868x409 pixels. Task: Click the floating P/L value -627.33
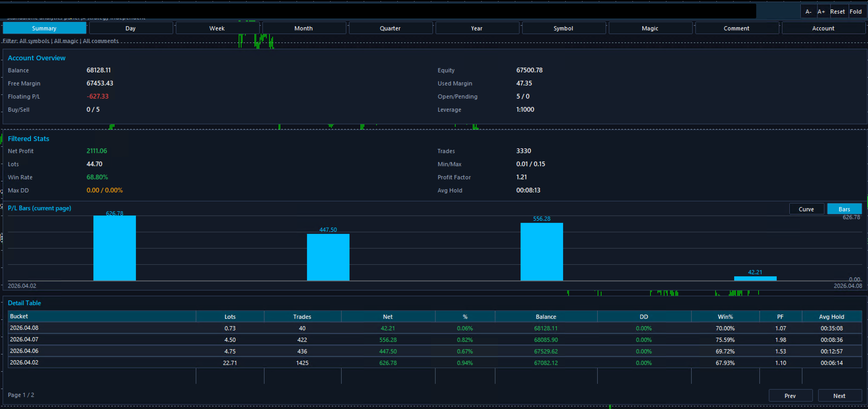pos(98,96)
